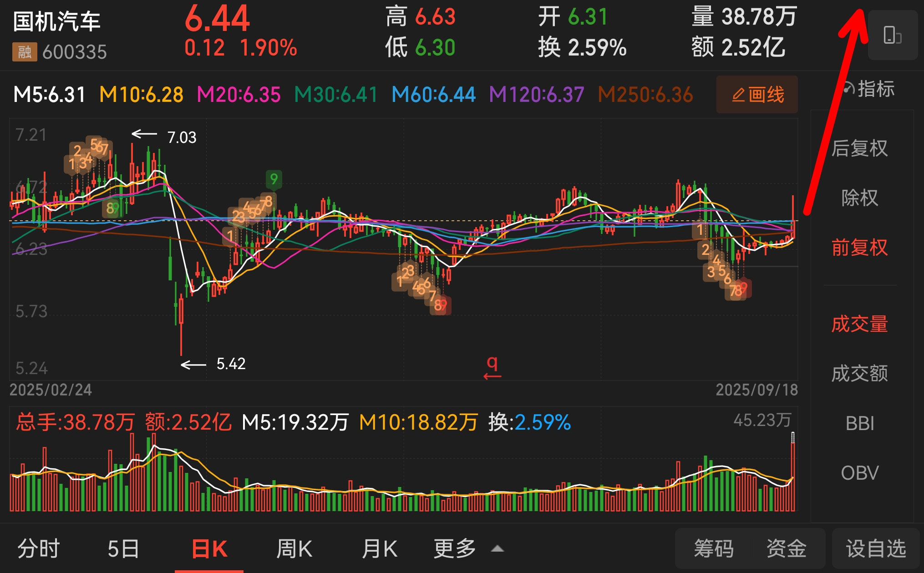The image size is (924, 573).
Task: Tap the 总手:38.78万 volume label
Action: 76,422
